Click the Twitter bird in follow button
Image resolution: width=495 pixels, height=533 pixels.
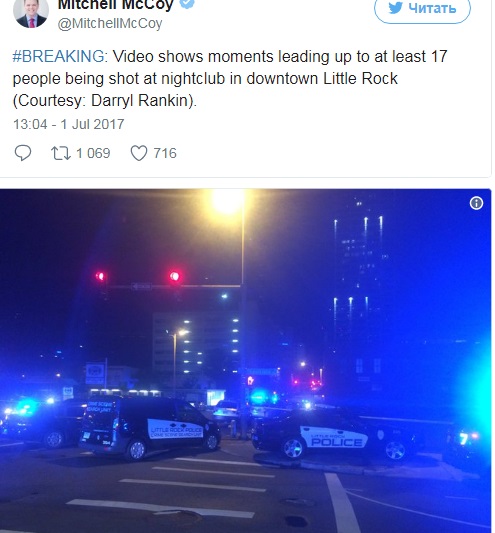396,8
